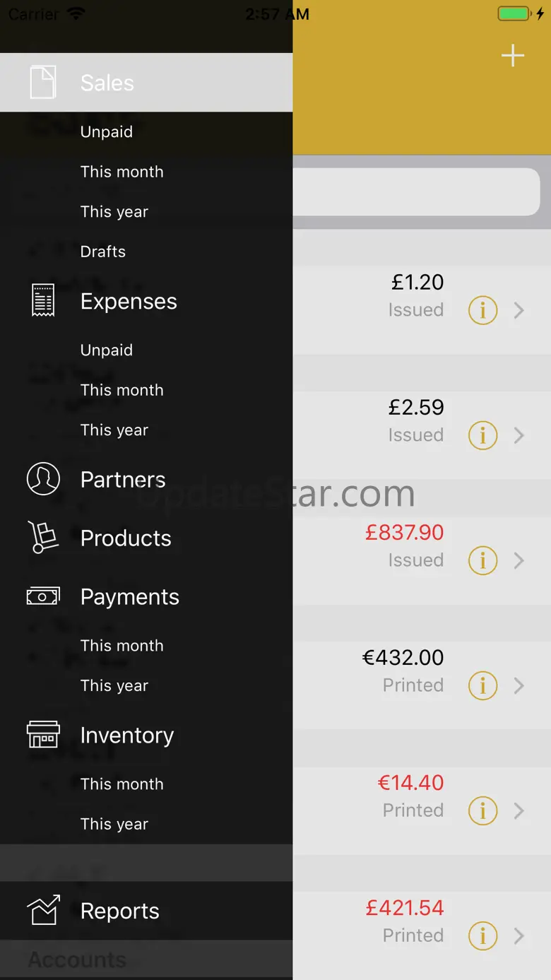
Task: Add a new invoice with plus button
Action: pyautogui.click(x=513, y=56)
